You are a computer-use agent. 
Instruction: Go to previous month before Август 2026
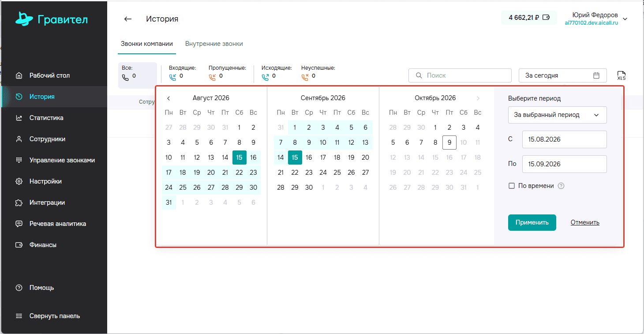point(168,98)
